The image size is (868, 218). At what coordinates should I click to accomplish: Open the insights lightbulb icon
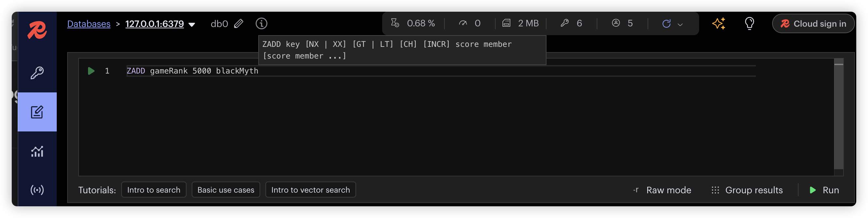(x=749, y=23)
